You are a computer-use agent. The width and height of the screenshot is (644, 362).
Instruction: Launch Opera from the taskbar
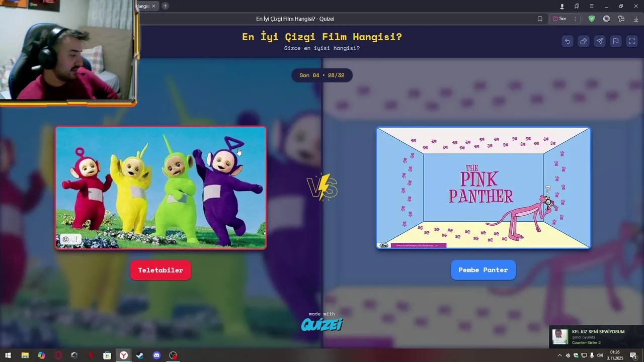pos(58,355)
